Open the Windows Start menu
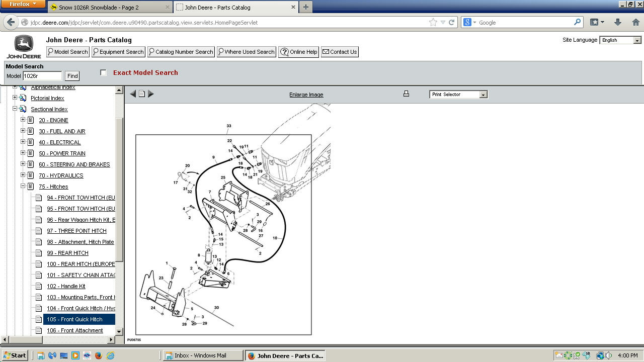644x362 pixels. [x=15, y=355]
